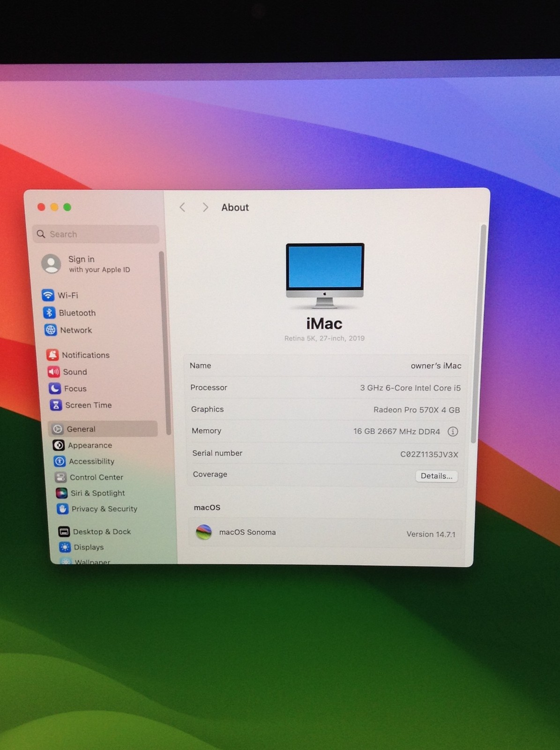Go forward with the right chevron

pyautogui.click(x=205, y=207)
